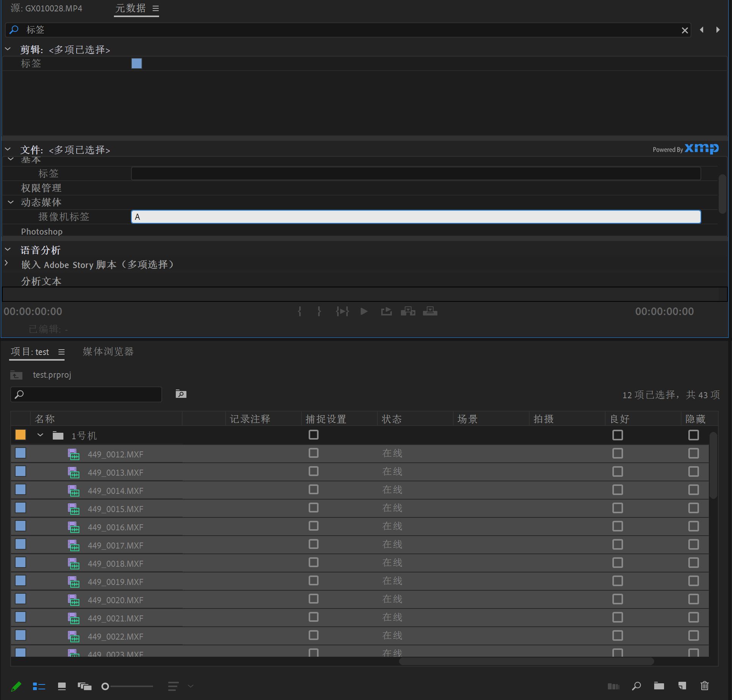732x700 pixels.
Task: Switch to 元数据 tab
Action: [131, 8]
